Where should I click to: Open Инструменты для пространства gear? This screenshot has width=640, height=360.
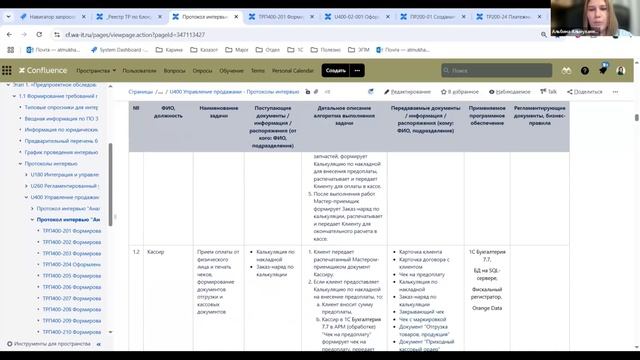click(x=49, y=344)
